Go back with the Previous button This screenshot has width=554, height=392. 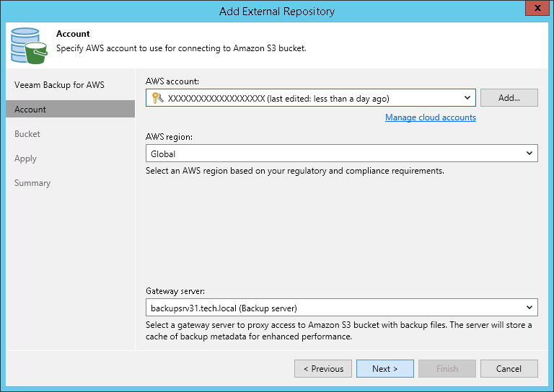coord(323,369)
